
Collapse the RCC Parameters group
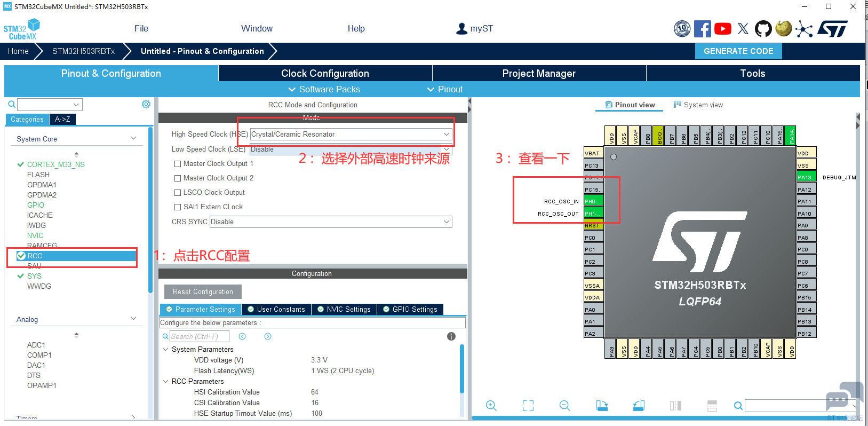tap(165, 381)
